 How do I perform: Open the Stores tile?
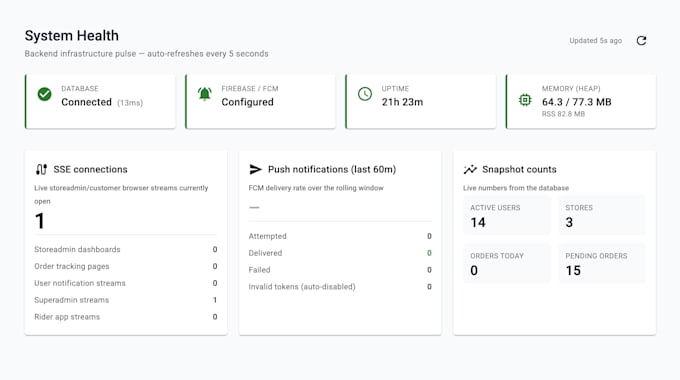pos(602,216)
